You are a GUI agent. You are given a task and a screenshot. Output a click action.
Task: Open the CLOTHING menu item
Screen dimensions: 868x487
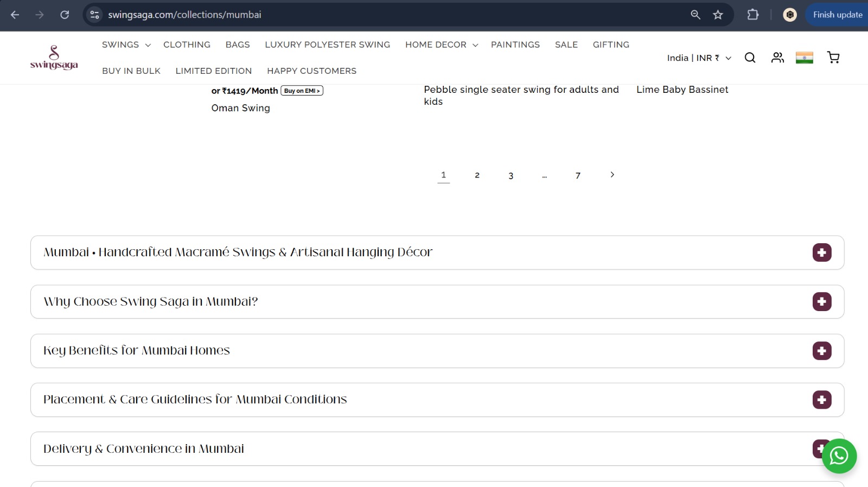pos(187,45)
